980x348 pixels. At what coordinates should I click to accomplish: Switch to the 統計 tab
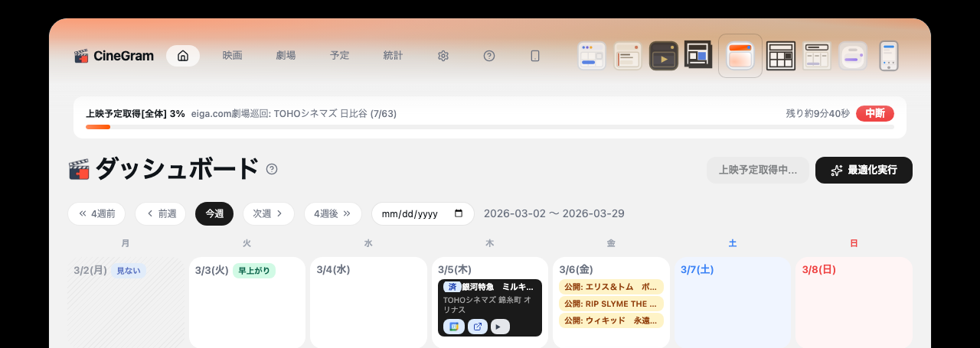point(394,56)
